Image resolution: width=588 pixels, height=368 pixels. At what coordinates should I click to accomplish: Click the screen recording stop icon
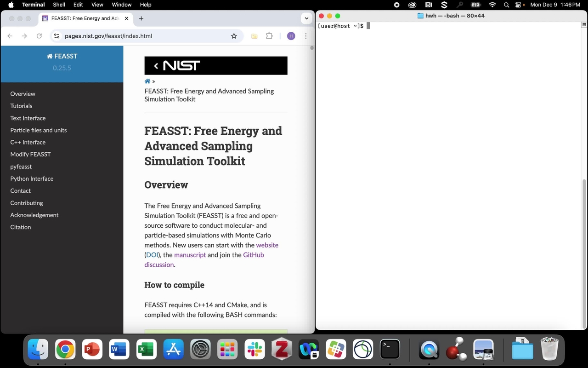point(397,5)
